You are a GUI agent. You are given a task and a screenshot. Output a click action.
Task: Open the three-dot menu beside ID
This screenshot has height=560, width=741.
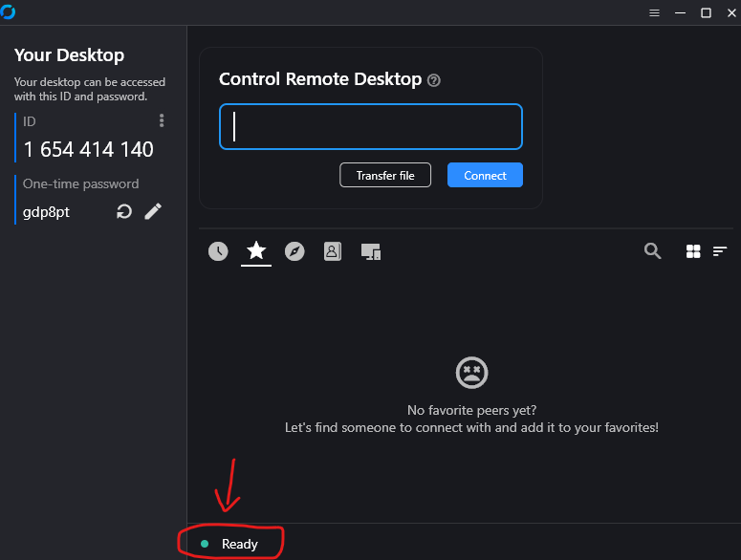coord(162,120)
